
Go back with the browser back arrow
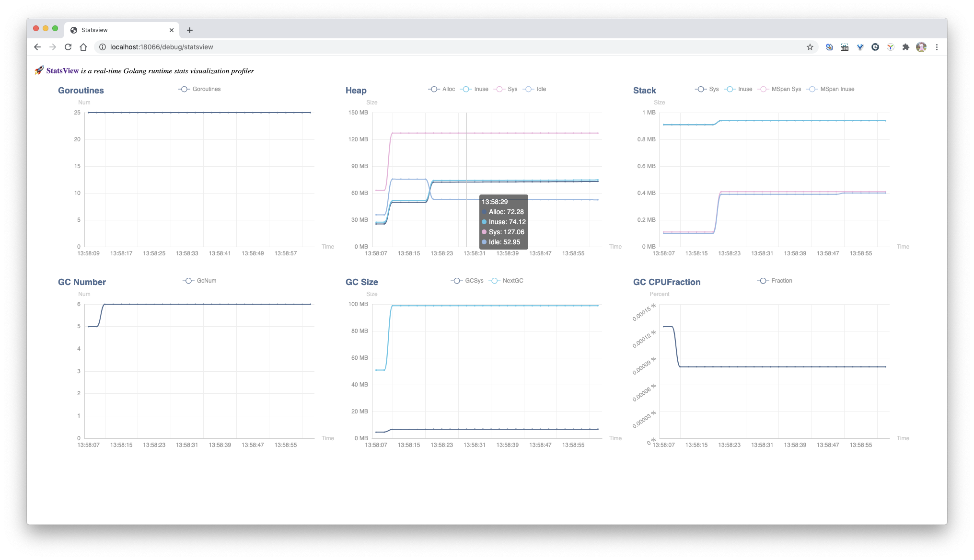coord(37,47)
